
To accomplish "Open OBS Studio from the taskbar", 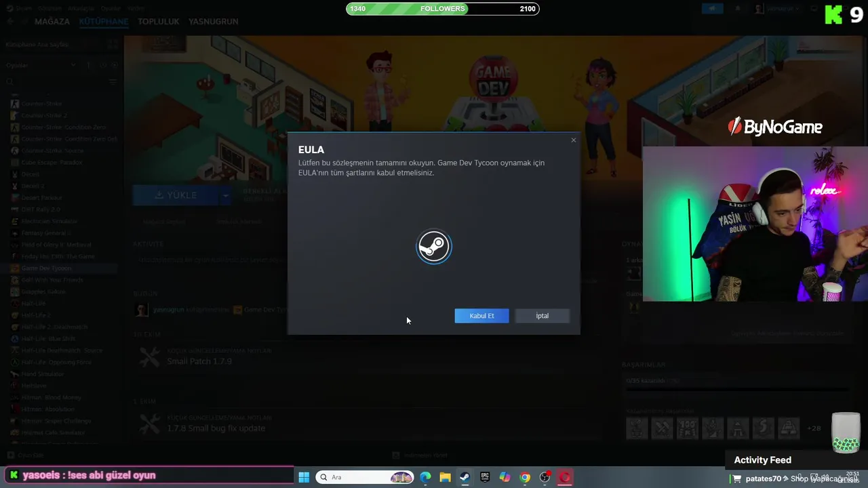I will 545,477.
